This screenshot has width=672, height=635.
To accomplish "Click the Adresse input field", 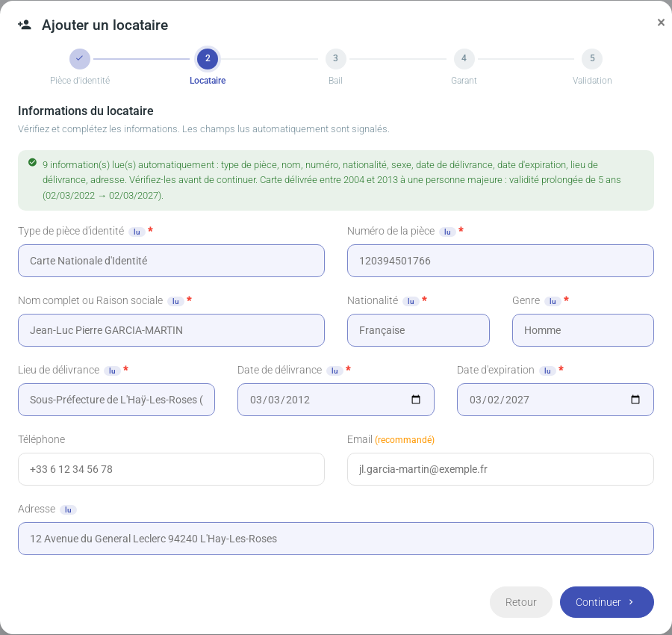I will coord(335,539).
